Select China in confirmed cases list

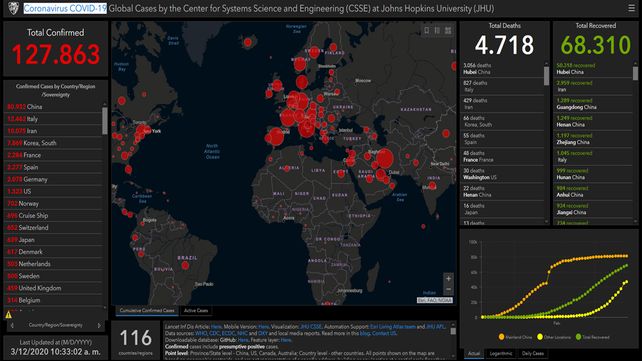pyautogui.click(x=53, y=106)
